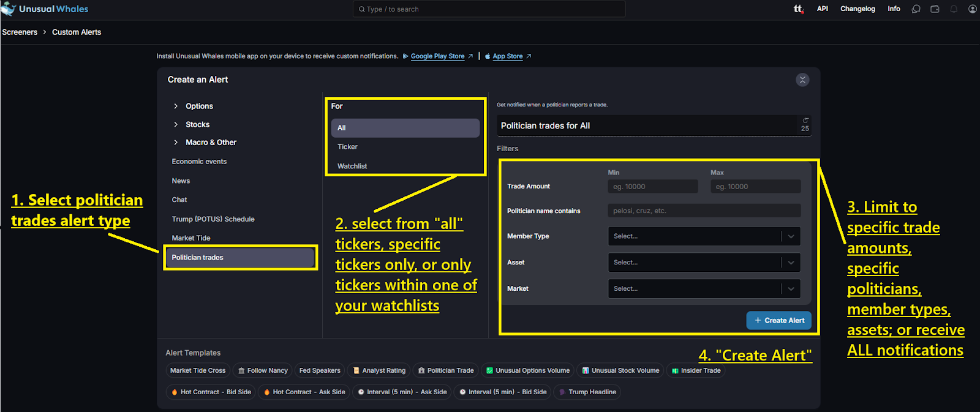This screenshot has width=980, height=412.
Task: Click the Unusual Whales logo icon
Action: pyautogui.click(x=9, y=9)
